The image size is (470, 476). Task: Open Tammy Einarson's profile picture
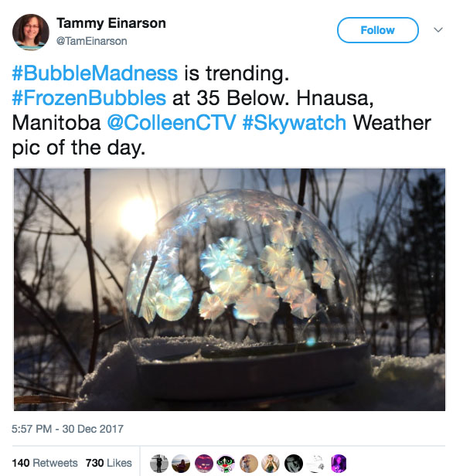31,32
